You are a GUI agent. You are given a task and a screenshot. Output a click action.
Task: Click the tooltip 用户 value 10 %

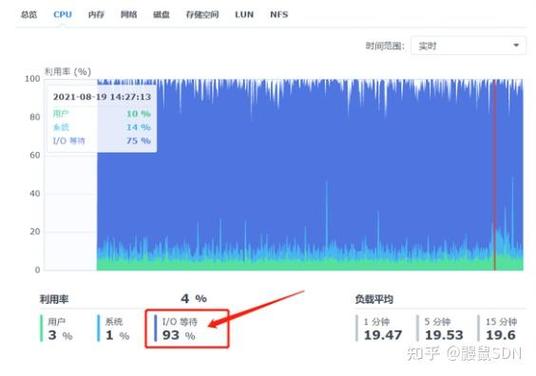pos(138,114)
